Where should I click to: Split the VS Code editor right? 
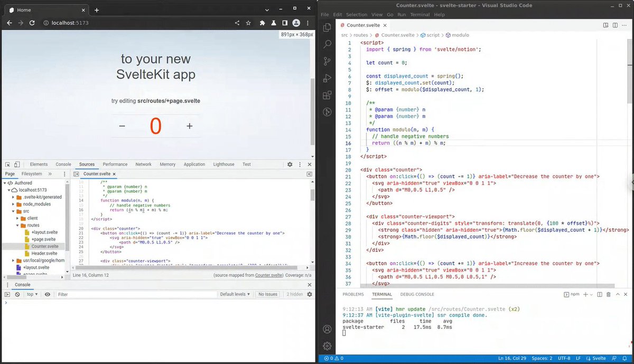pos(615,25)
